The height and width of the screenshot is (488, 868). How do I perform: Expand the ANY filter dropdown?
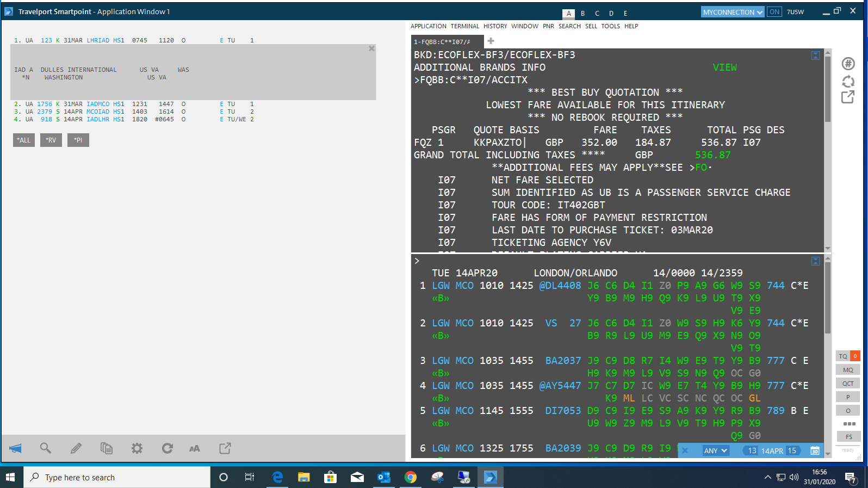point(715,450)
